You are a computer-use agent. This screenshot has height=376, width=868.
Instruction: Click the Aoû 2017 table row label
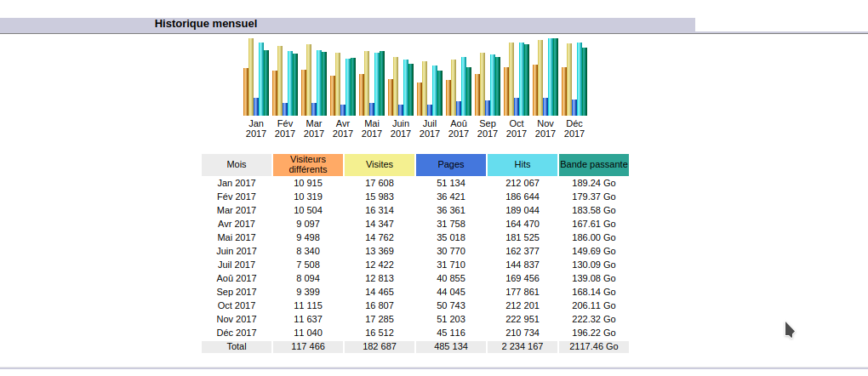click(237, 278)
